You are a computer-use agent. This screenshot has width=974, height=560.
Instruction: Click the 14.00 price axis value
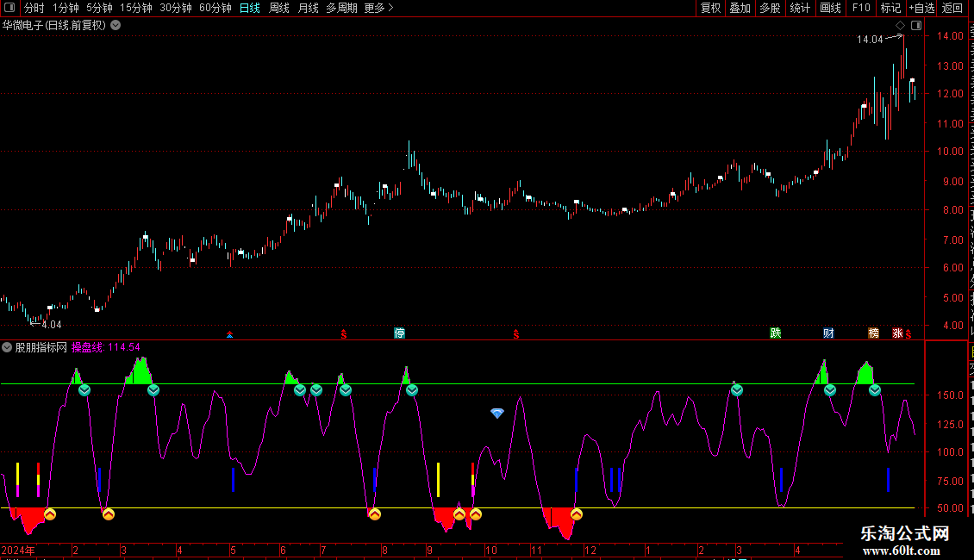point(950,36)
